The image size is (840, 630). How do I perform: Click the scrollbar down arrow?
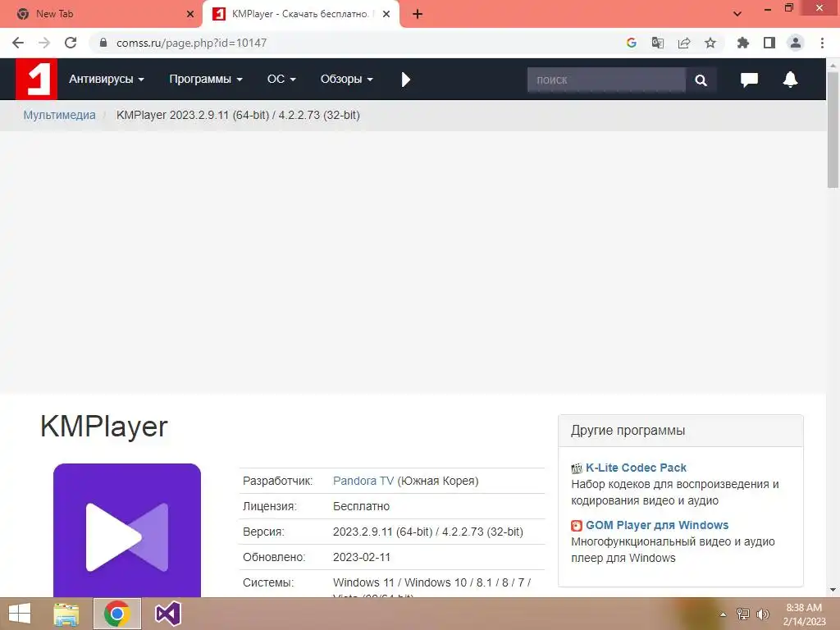click(x=833, y=591)
